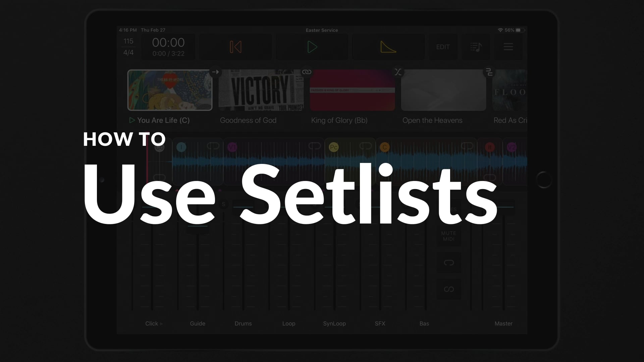Click the orange C section marker
Viewport: 644px width, 362px height.
[x=384, y=147]
